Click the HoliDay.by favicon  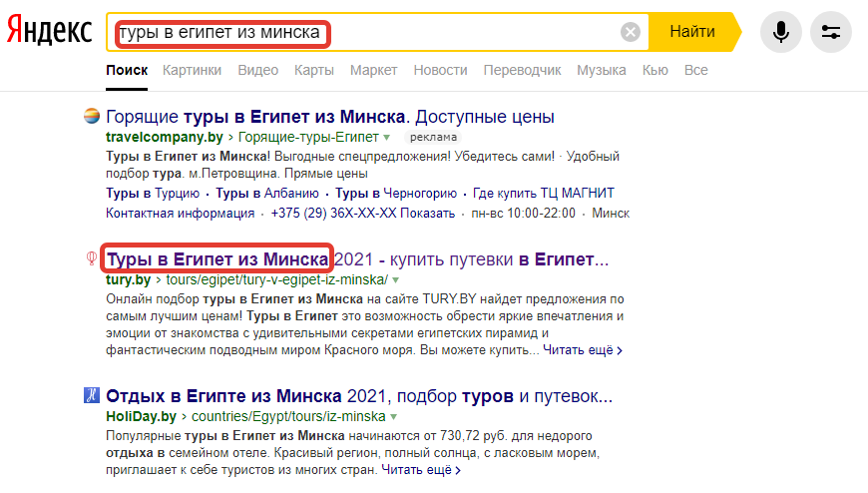coord(92,395)
